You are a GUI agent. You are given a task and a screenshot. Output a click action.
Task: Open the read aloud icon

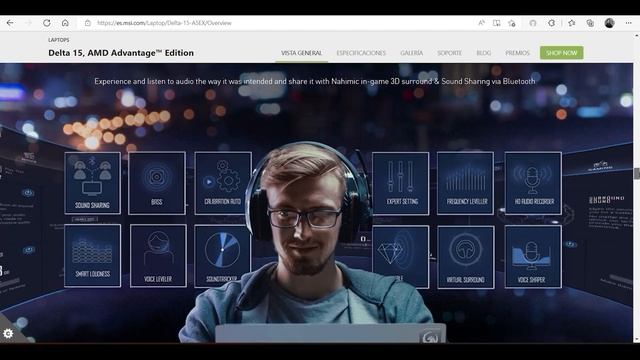[x=481, y=23]
